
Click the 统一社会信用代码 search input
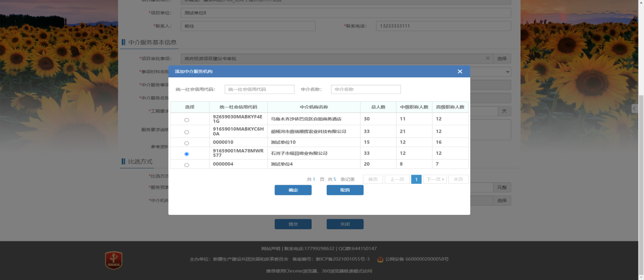(259, 90)
